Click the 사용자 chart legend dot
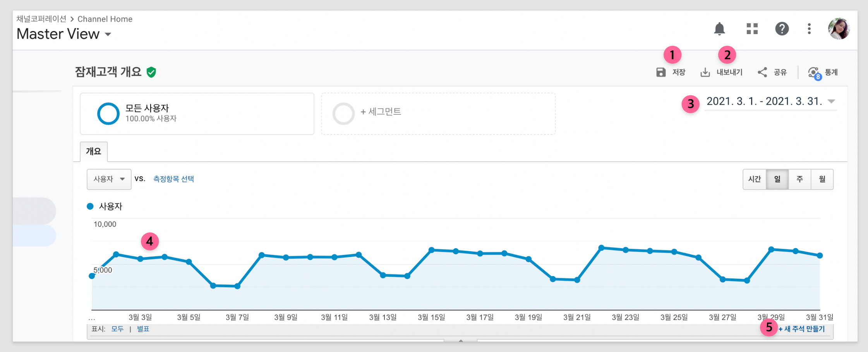 90,206
